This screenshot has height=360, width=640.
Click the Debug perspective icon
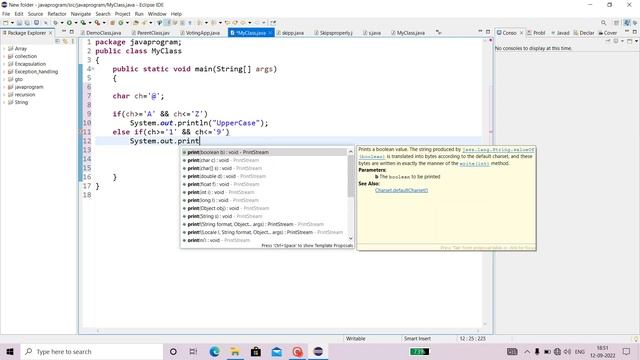click(635, 23)
